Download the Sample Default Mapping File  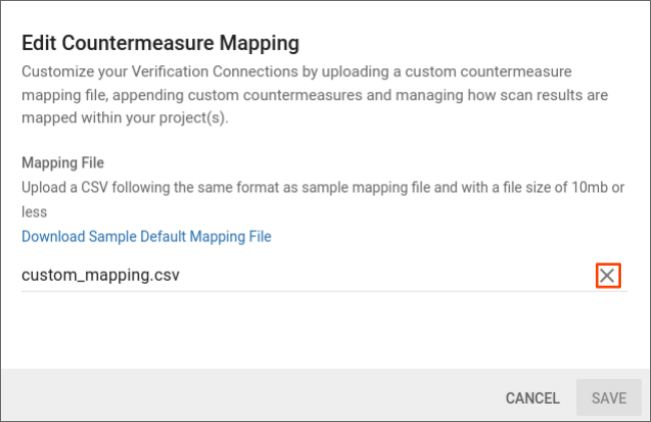[146, 237]
